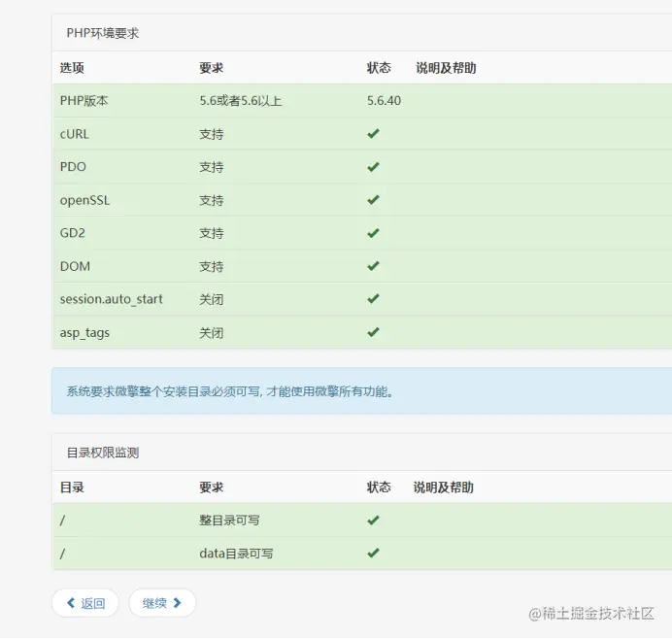Click the checkmark in the openSSL row
This screenshot has width=672, height=639.
pos(373,200)
